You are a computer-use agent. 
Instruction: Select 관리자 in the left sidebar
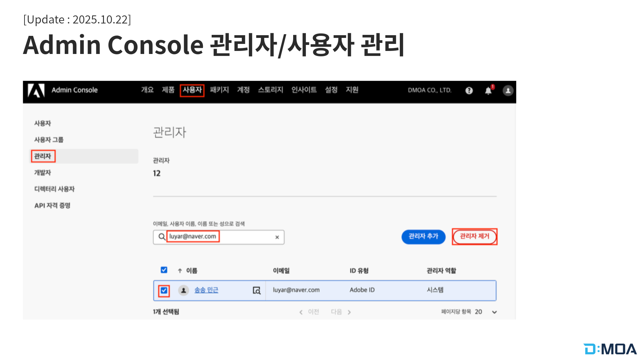tap(43, 156)
